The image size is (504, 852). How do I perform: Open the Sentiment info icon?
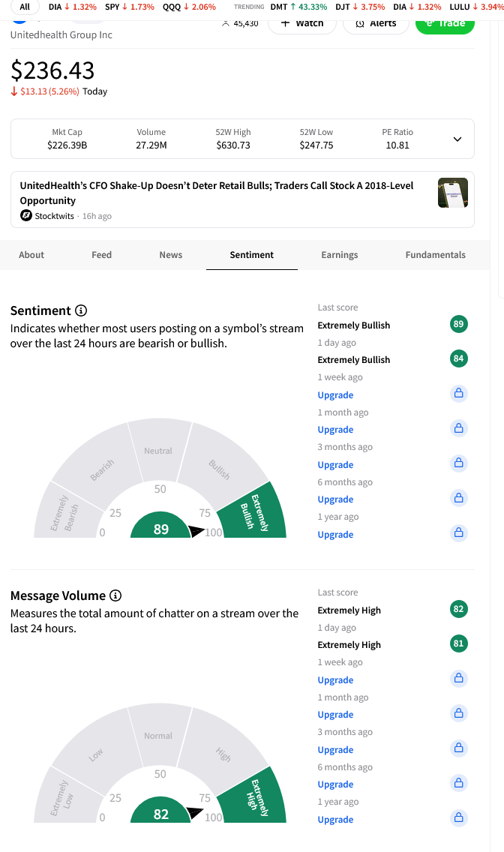pyautogui.click(x=81, y=310)
